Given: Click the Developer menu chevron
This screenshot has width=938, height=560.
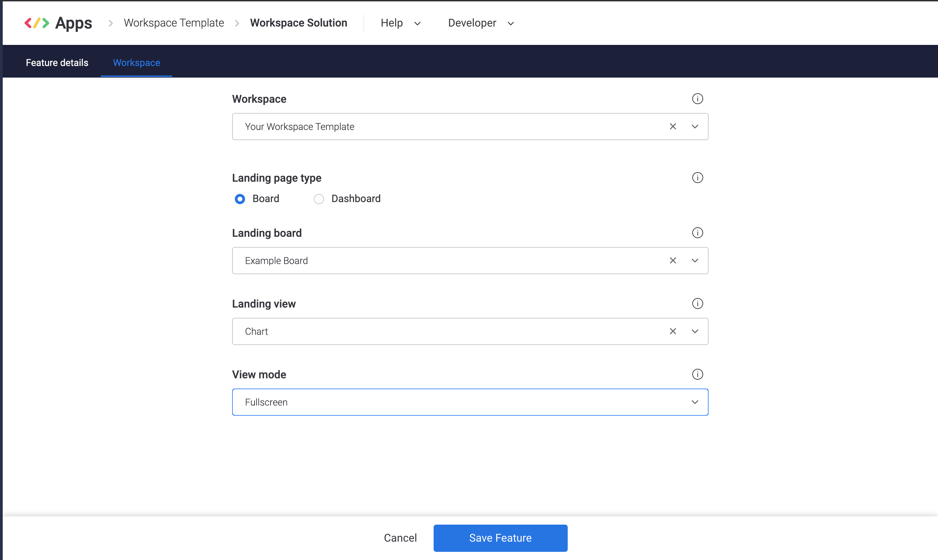Looking at the screenshot, I should coord(510,23).
